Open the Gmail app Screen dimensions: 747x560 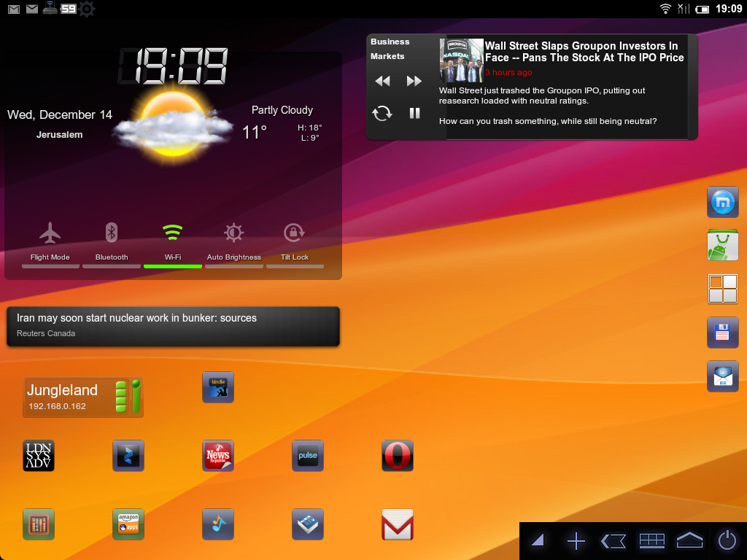tap(398, 524)
